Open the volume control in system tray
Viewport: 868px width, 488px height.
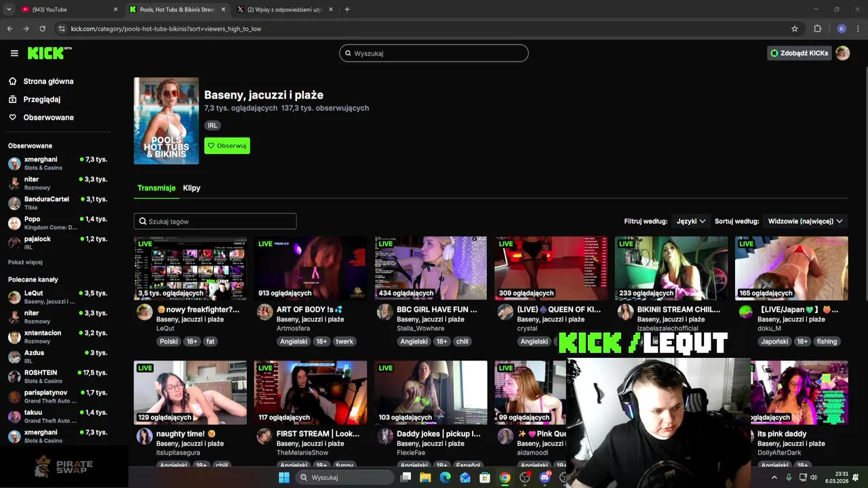click(813, 477)
